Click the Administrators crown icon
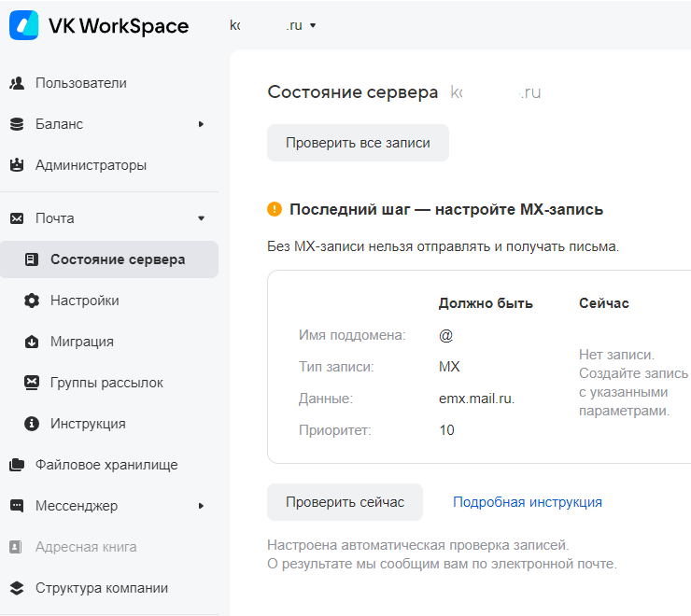This screenshot has width=691, height=616. pyautogui.click(x=17, y=165)
